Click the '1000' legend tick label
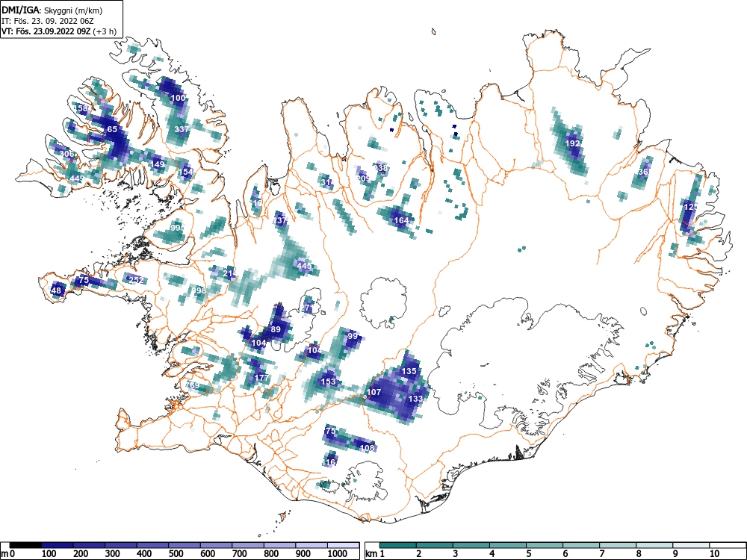The height and width of the screenshot is (560, 747). [338, 554]
